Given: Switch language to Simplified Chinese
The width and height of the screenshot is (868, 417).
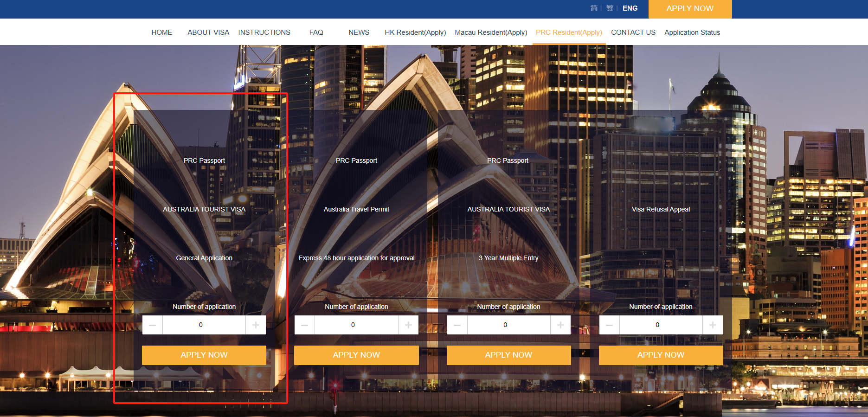Looking at the screenshot, I should 594,8.
